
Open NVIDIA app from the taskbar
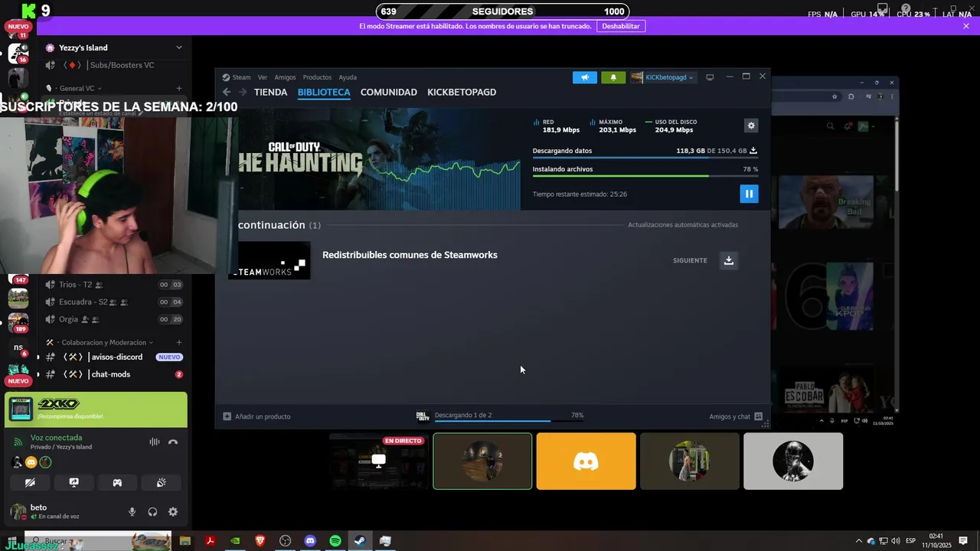pyautogui.click(x=235, y=541)
